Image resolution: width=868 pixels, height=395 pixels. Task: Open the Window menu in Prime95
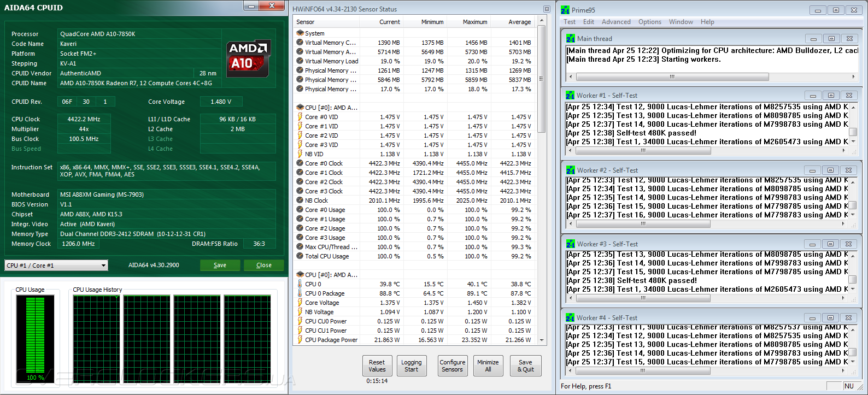click(x=681, y=22)
